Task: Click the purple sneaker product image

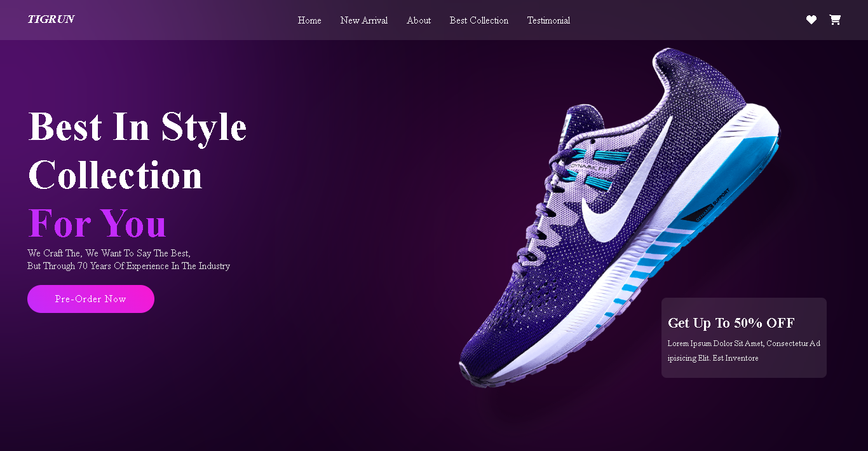Action: 620,217
